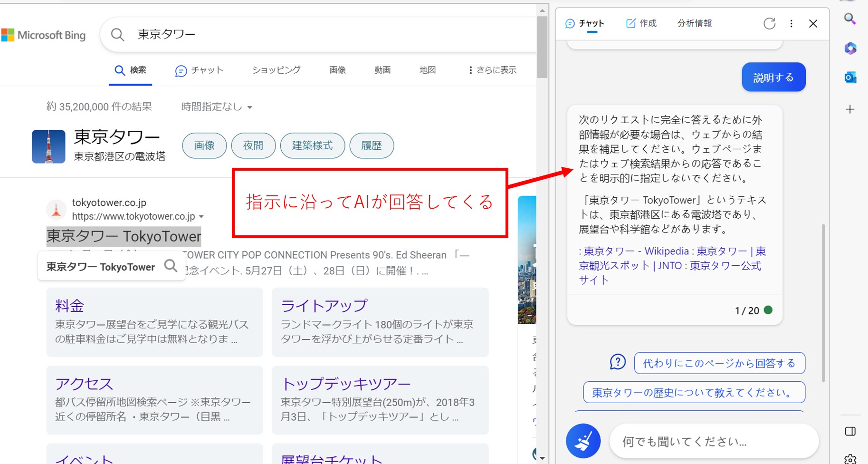Open the Microsoft 365 icon in Edge sidebar
Screen dimensions: 868x464
click(x=850, y=48)
